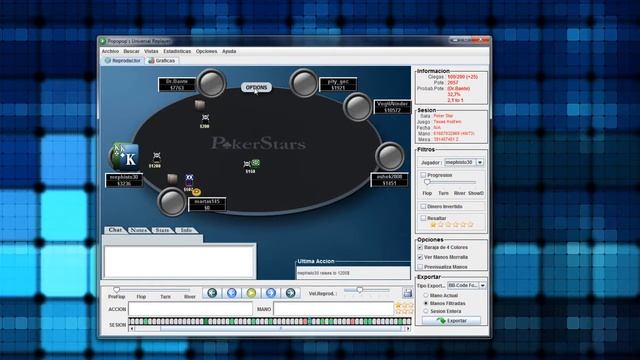Click the MANO input field

click(333, 309)
